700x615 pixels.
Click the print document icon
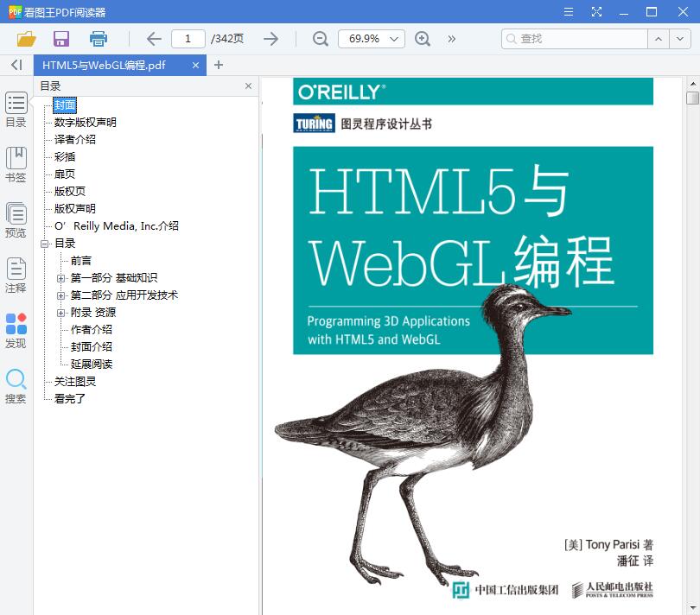coord(98,39)
